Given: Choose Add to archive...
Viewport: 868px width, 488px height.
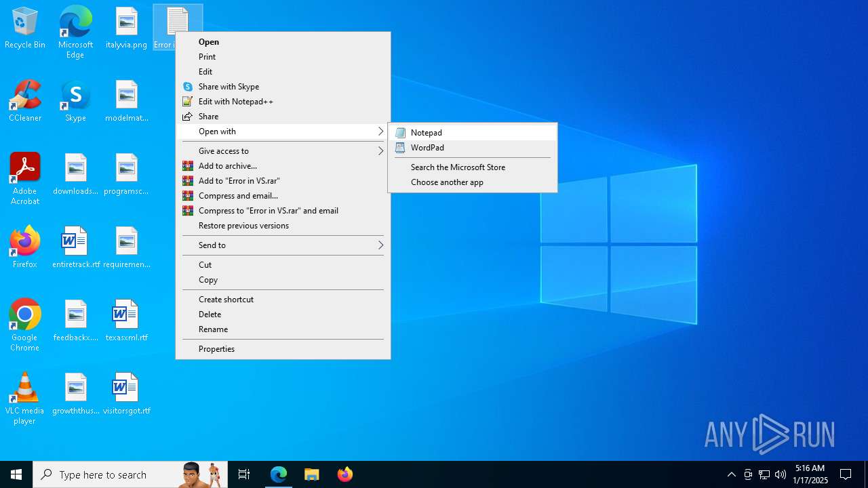Looking at the screenshot, I should coord(283,166).
